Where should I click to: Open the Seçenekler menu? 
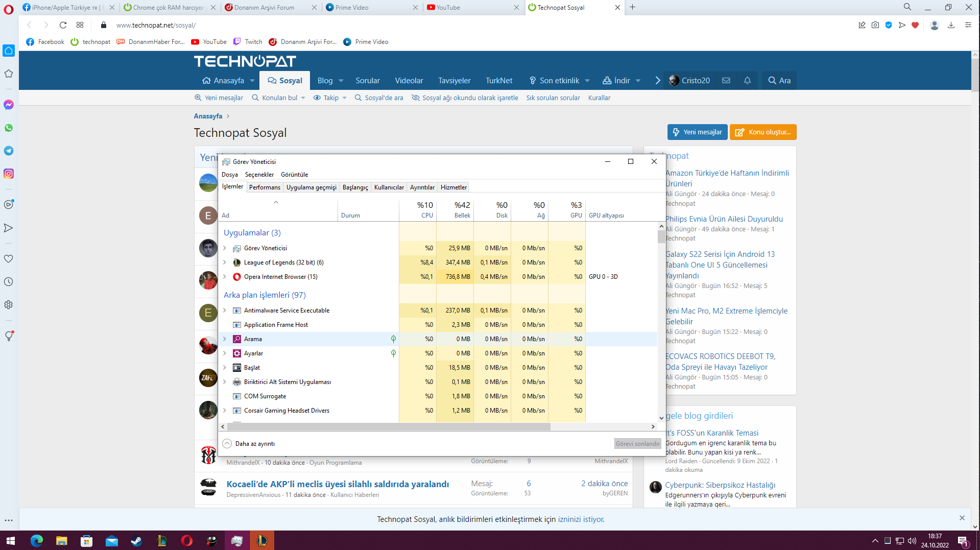coord(259,175)
